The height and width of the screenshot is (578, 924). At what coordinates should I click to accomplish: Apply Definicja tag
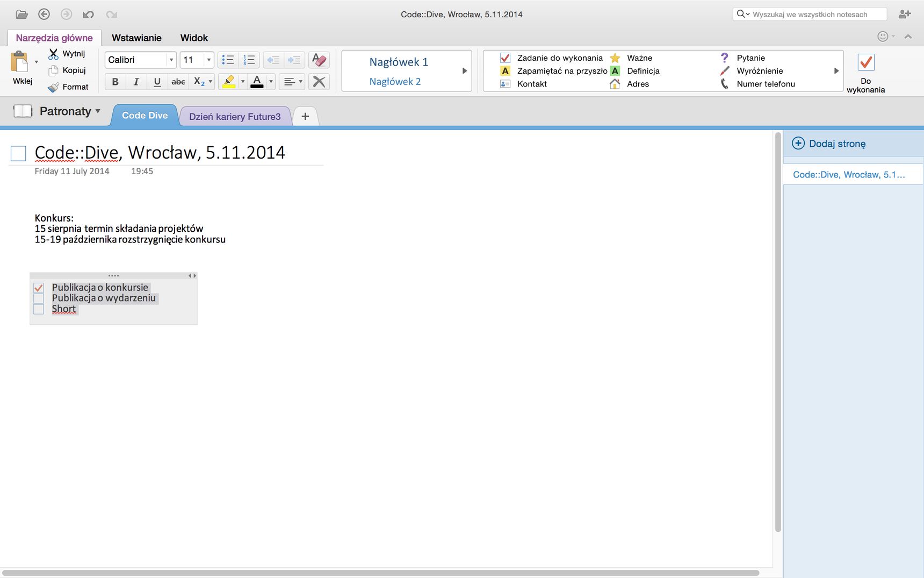[x=634, y=71]
